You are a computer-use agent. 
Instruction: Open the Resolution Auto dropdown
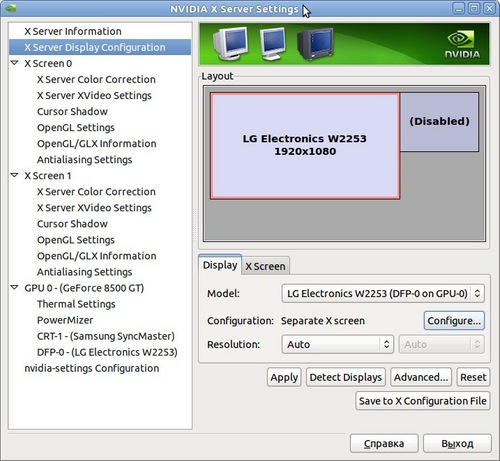(x=338, y=344)
